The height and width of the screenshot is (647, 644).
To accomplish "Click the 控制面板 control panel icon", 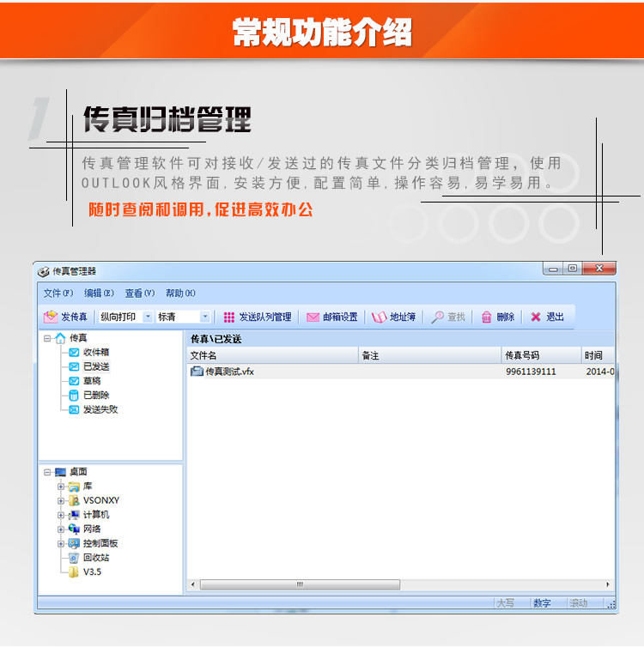I will tap(74, 543).
